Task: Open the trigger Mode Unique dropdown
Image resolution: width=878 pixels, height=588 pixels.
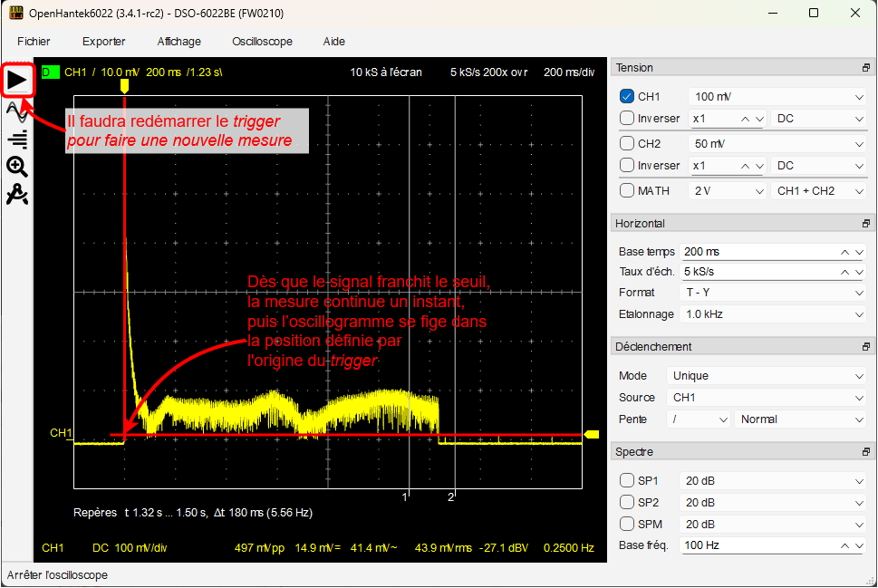Action: (767, 376)
